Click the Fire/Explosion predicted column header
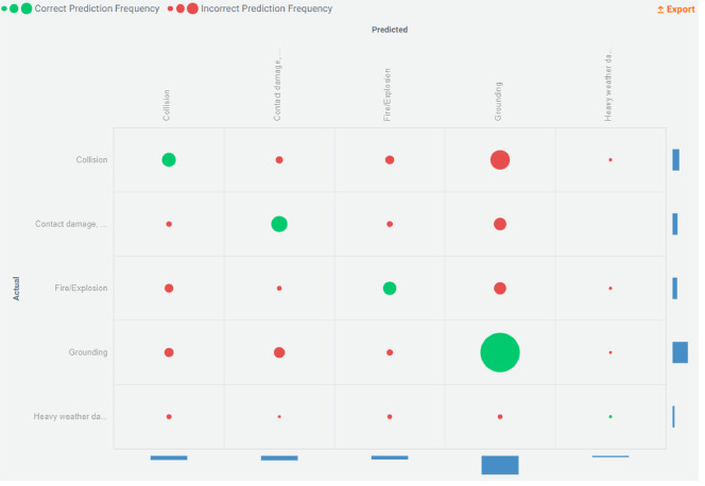The width and height of the screenshot is (705, 486). pyautogui.click(x=388, y=95)
